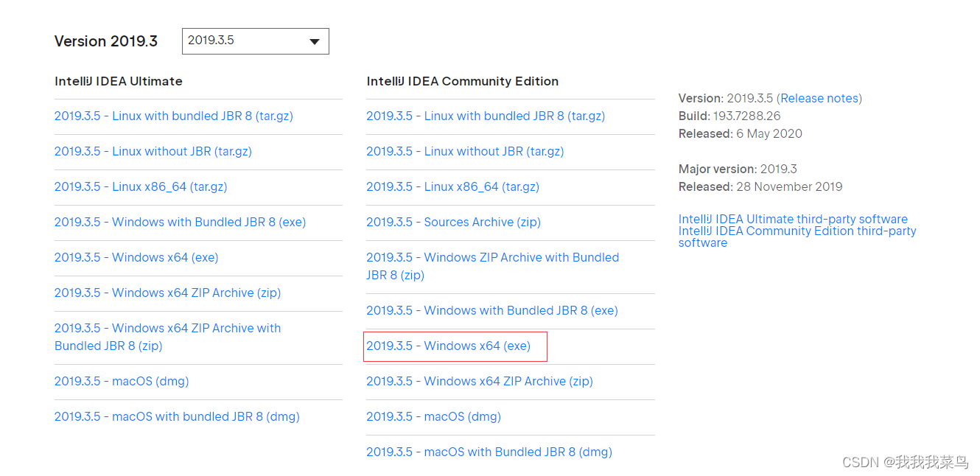This screenshot has width=980, height=476.
Task: Download Ultimate macOS (dmg)
Action: point(122,381)
